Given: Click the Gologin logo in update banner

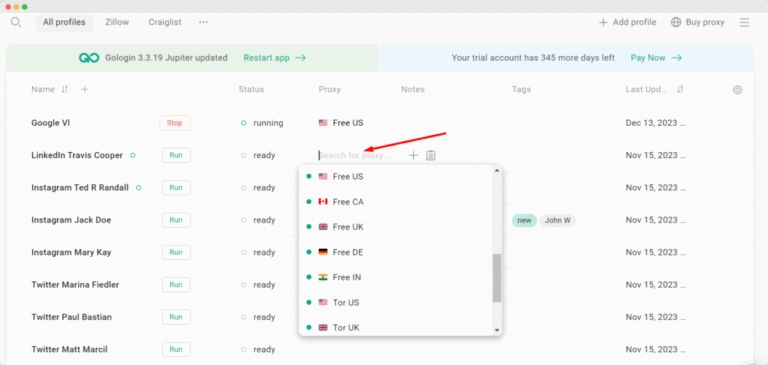Looking at the screenshot, I should [x=89, y=58].
